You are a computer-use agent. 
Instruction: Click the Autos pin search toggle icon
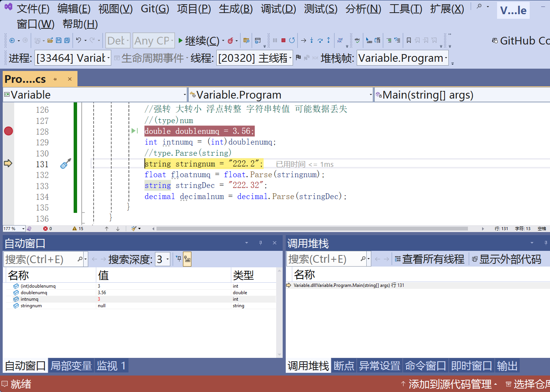[x=179, y=259]
